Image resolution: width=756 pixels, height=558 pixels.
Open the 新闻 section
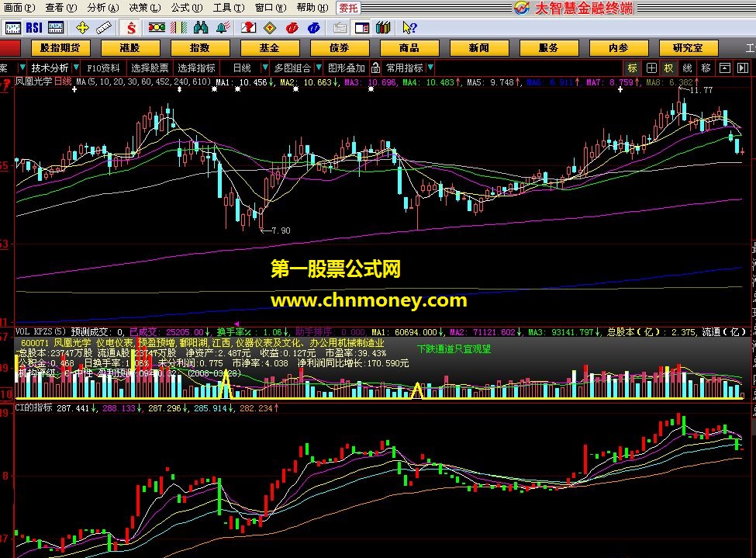pos(478,48)
